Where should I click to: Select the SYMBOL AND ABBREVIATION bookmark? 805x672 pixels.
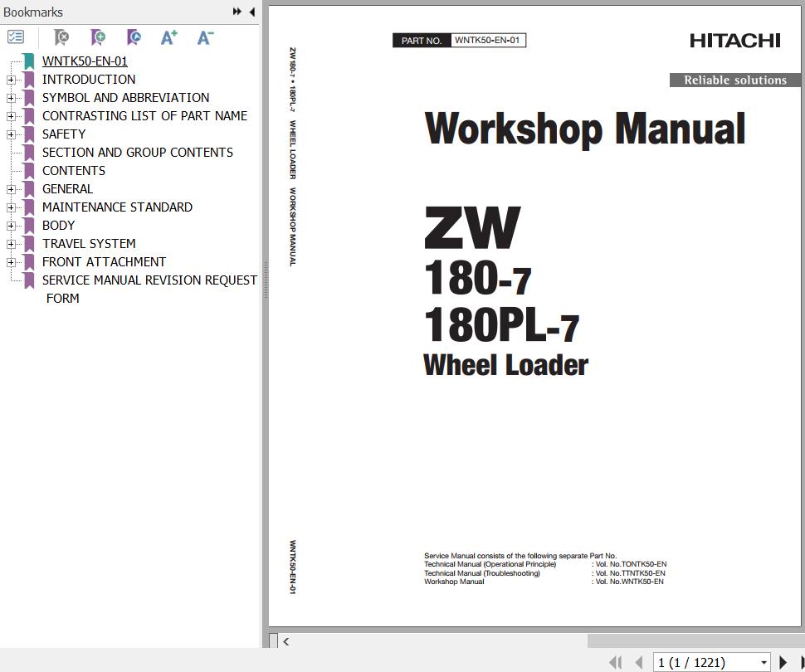click(x=126, y=98)
